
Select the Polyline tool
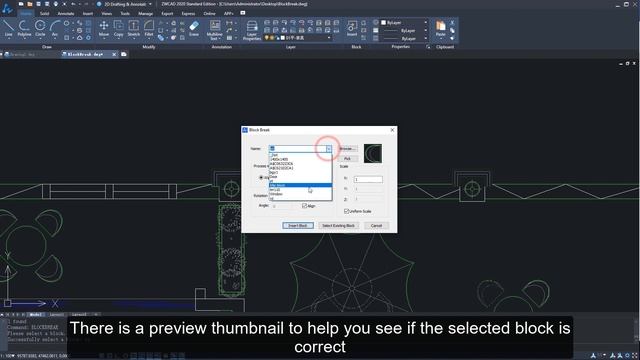24,29
